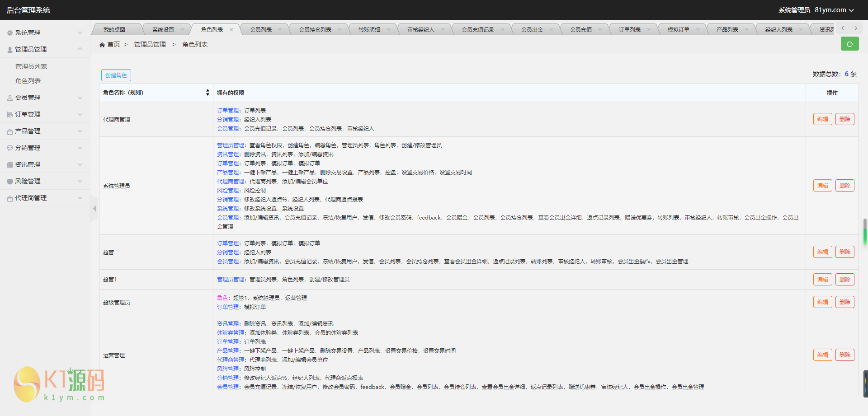The height and width of the screenshot is (416, 868).
Task: Edit the 代理商管理 role
Action: tap(822, 119)
